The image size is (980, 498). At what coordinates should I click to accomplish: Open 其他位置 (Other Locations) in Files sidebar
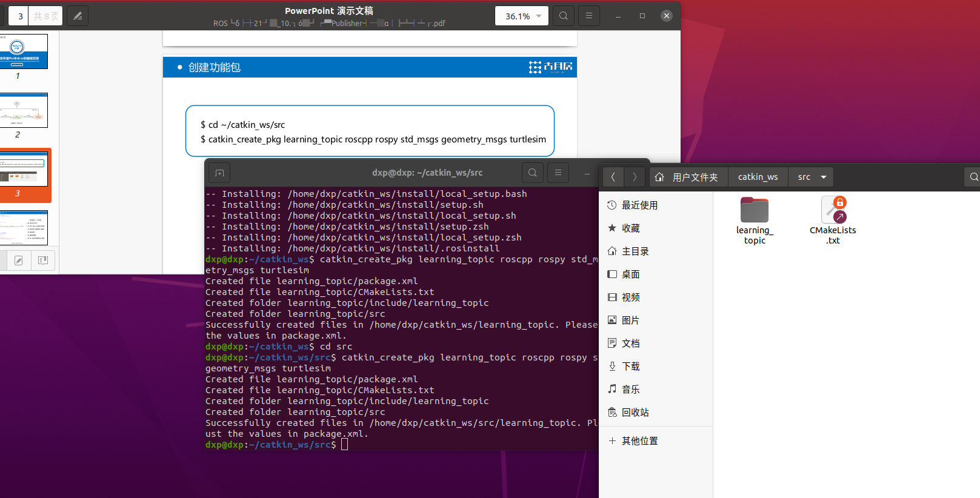tap(656, 441)
